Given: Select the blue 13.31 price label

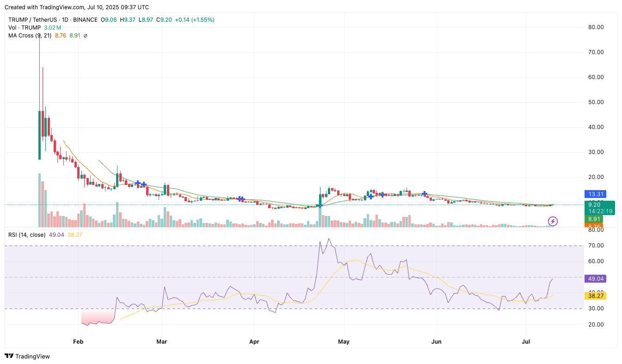Looking at the screenshot, I should pos(595,194).
